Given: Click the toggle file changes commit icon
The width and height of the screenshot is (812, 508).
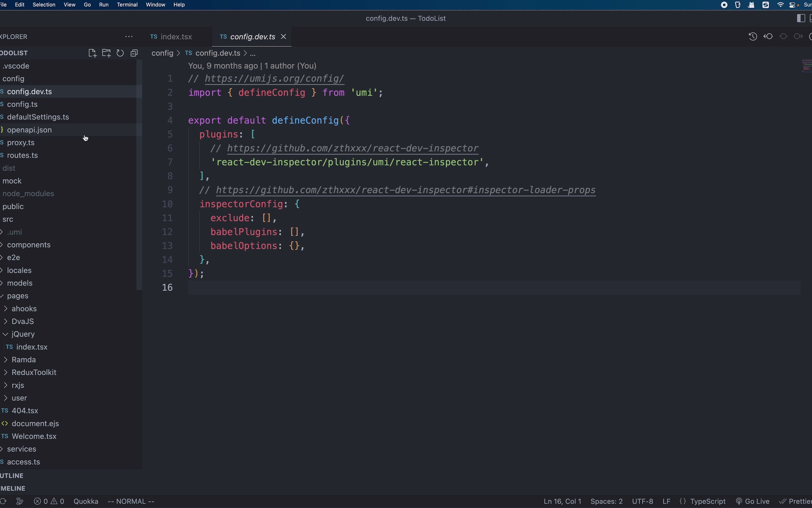Looking at the screenshot, I should (784, 37).
